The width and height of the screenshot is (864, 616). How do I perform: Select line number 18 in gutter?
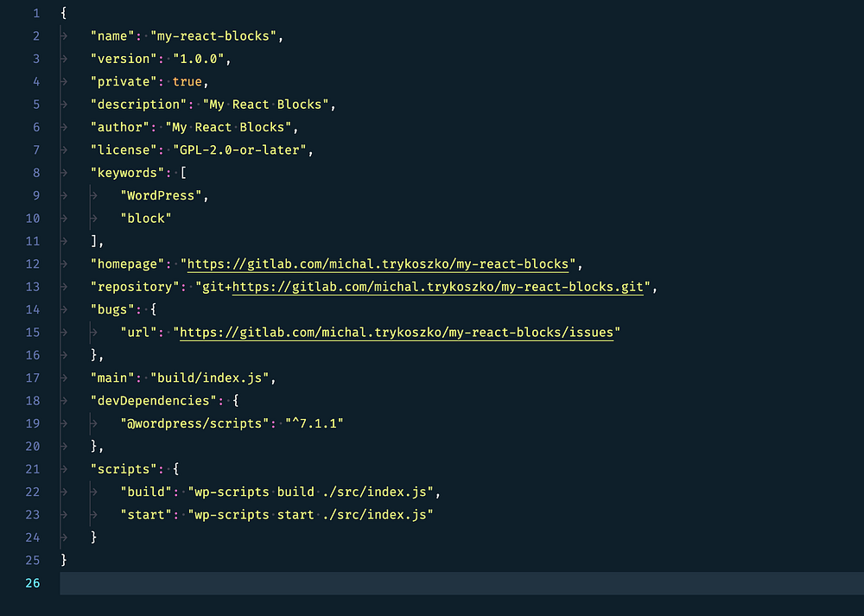coord(33,401)
